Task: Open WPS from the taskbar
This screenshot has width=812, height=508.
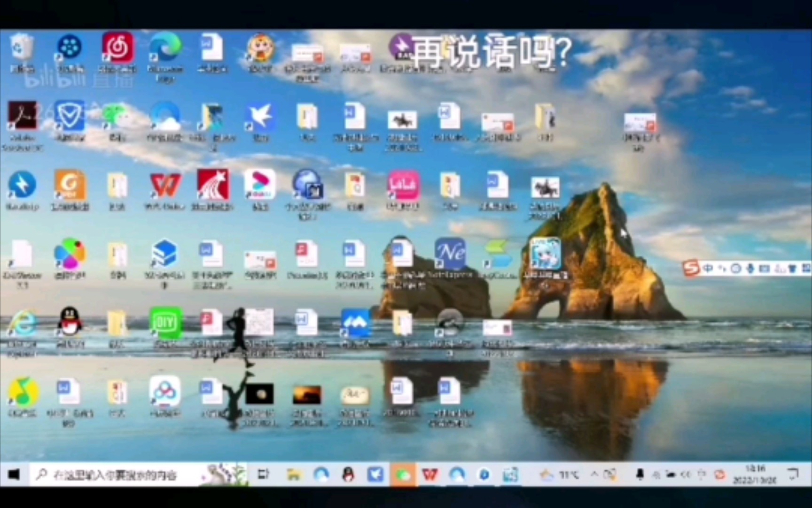Action: (x=429, y=475)
